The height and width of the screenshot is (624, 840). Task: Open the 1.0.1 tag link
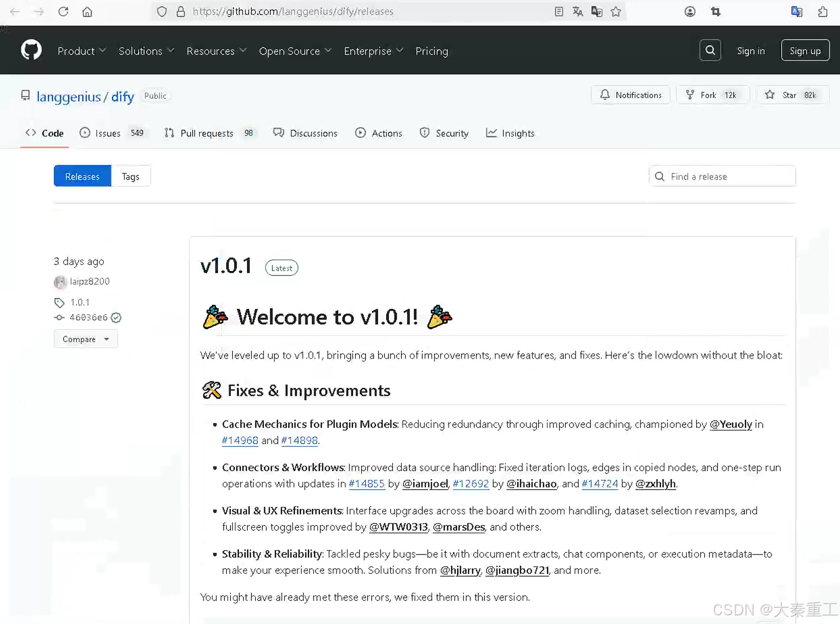coord(80,302)
